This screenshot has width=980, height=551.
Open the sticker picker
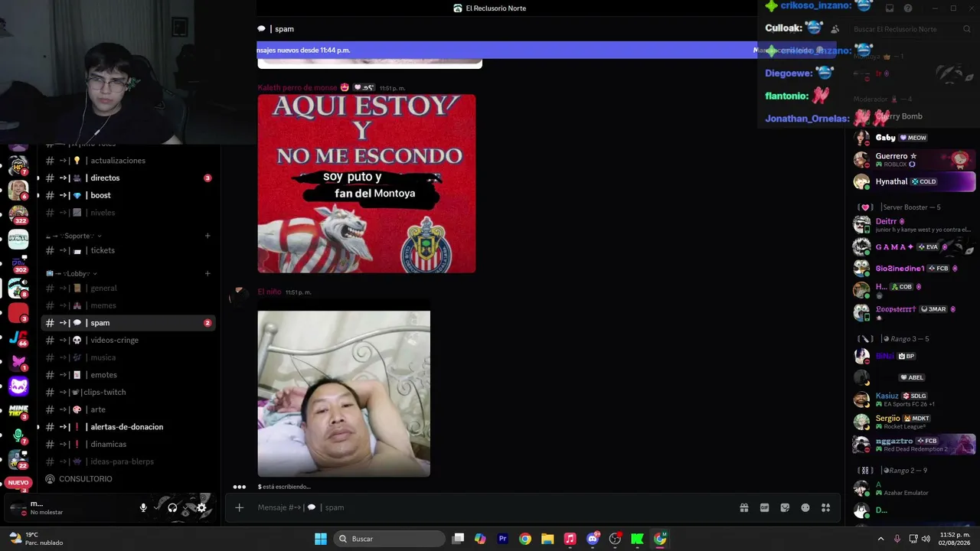click(x=785, y=507)
